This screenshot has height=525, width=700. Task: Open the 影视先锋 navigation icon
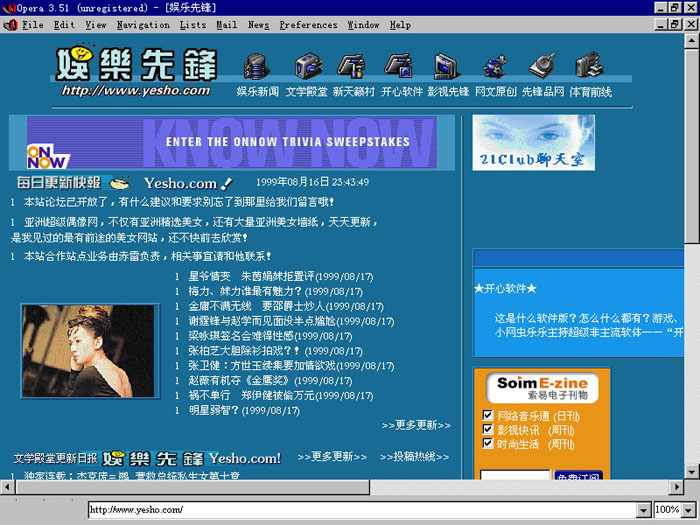click(447, 66)
